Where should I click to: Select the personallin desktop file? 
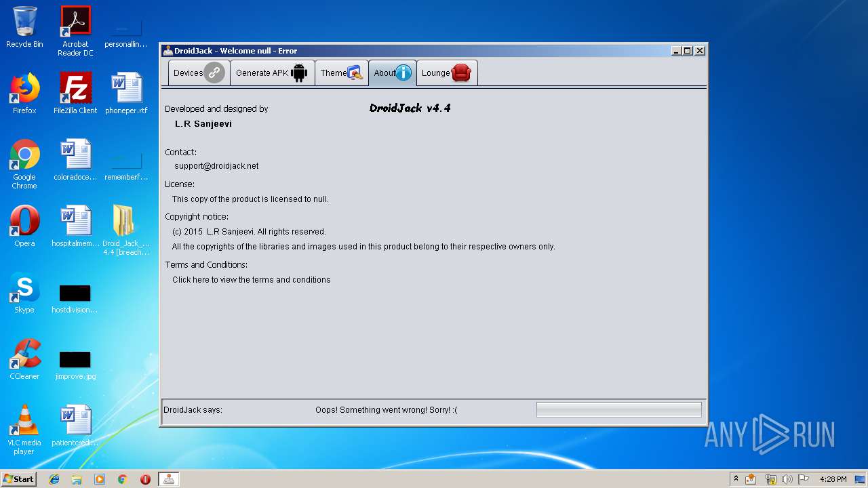pos(126,34)
